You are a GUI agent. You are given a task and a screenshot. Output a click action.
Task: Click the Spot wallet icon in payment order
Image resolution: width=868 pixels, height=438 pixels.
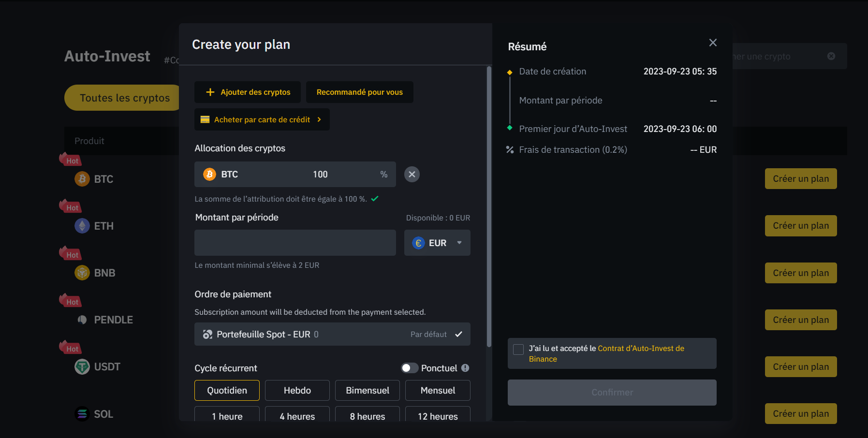click(207, 334)
